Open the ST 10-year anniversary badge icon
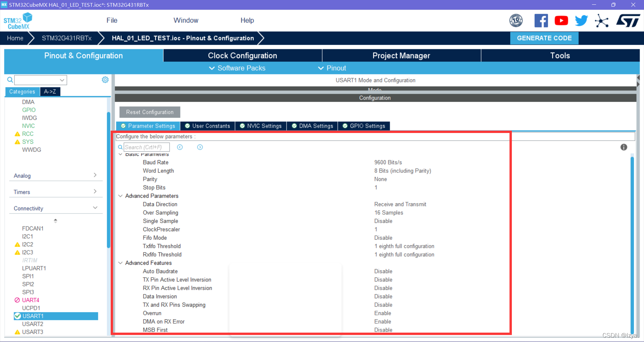The image size is (644, 342). 516,20
